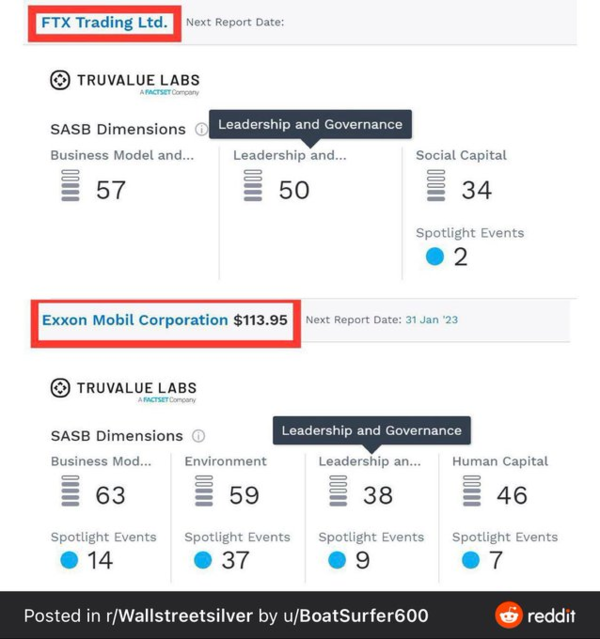The height and width of the screenshot is (639, 600).
Task: Click Exxon Business Model score of 63
Action: coord(110,495)
